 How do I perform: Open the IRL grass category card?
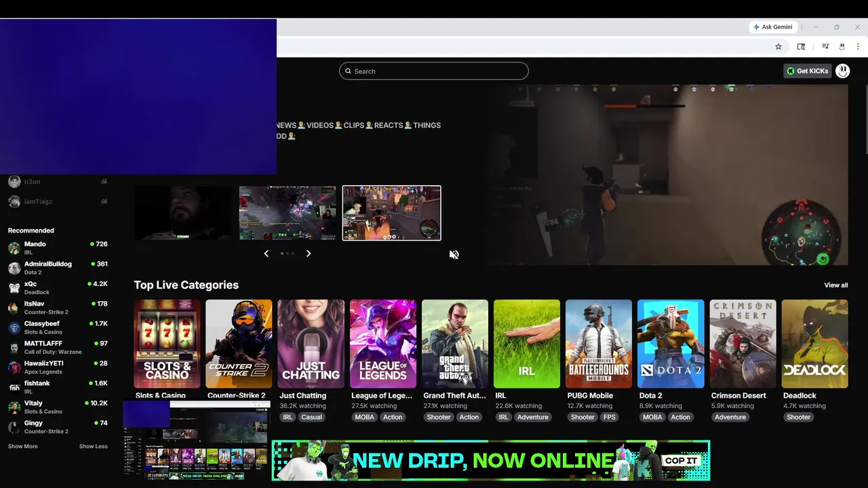pyautogui.click(x=527, y=344)
